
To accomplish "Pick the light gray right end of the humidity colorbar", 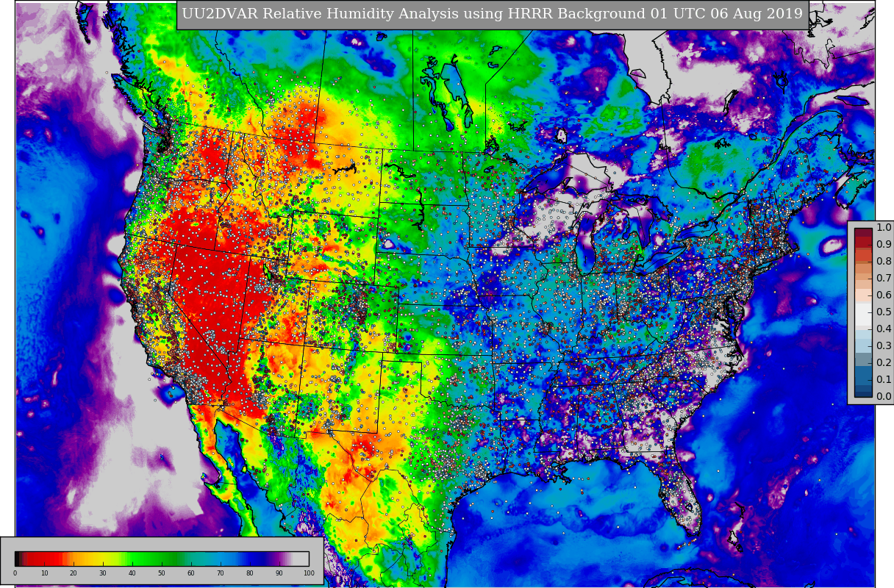I will pos(301,559).
